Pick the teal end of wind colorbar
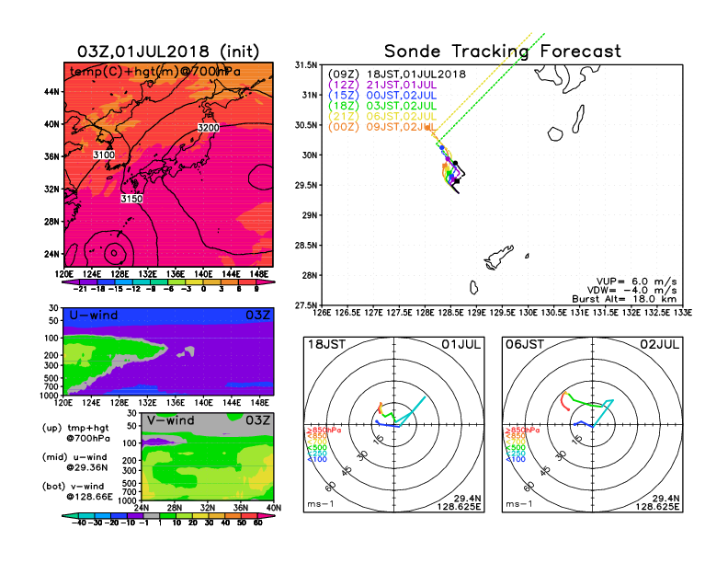This screenshot has height=563, width=728. pyautogui.click(x=69, y=516)
